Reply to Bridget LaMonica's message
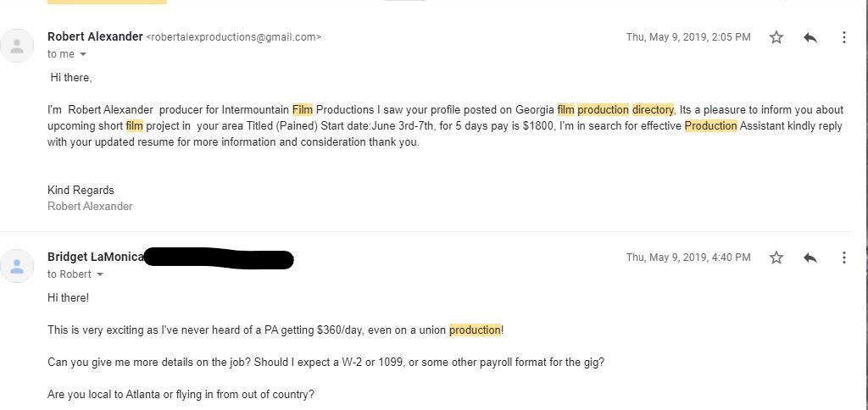Screen dimensions: 868x410 tap(810, 258)
